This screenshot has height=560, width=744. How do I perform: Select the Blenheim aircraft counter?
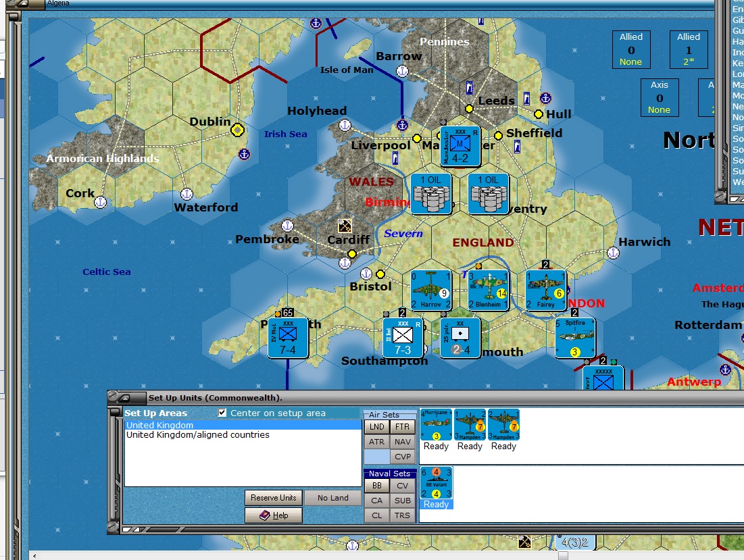(489, 290)
